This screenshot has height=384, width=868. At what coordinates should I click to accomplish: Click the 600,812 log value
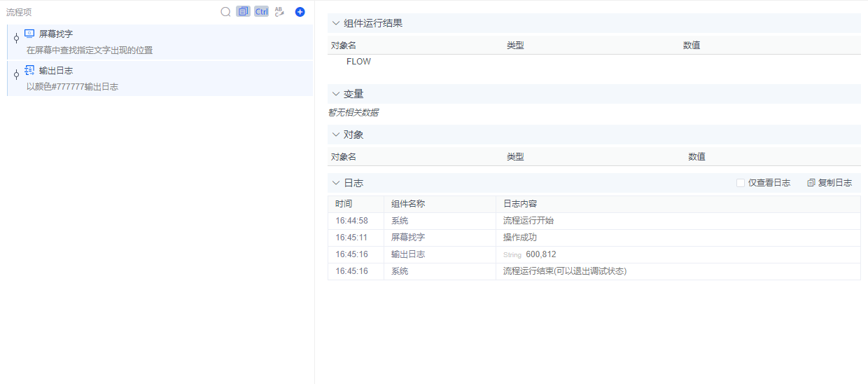pos(541,254)
